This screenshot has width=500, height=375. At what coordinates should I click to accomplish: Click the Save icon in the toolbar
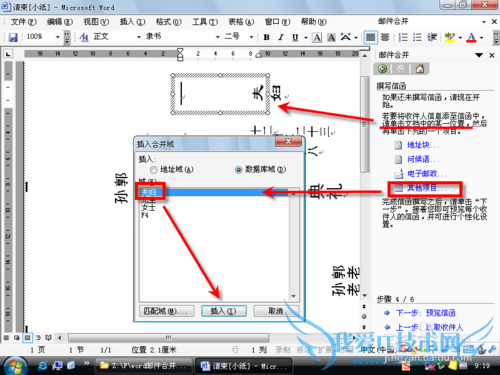point(13,37)
